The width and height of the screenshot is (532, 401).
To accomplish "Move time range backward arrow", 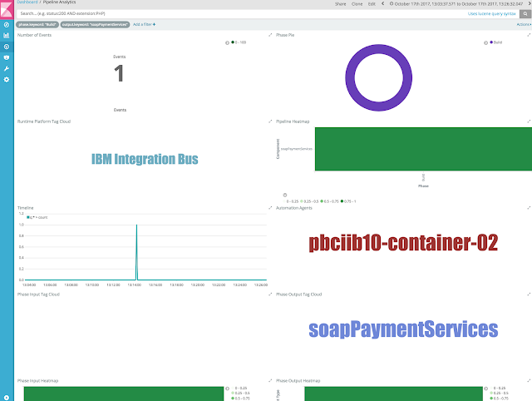I will 382,3.
